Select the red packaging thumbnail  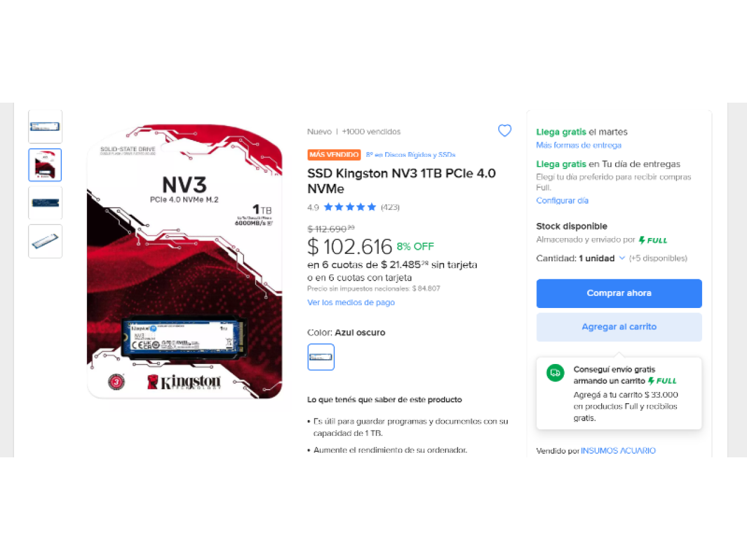point(45,164)
